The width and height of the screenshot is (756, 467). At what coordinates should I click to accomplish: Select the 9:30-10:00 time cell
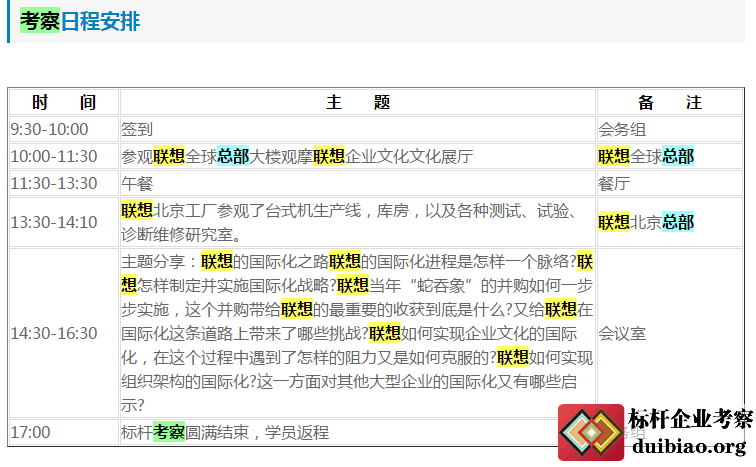(x=64, y=129)
